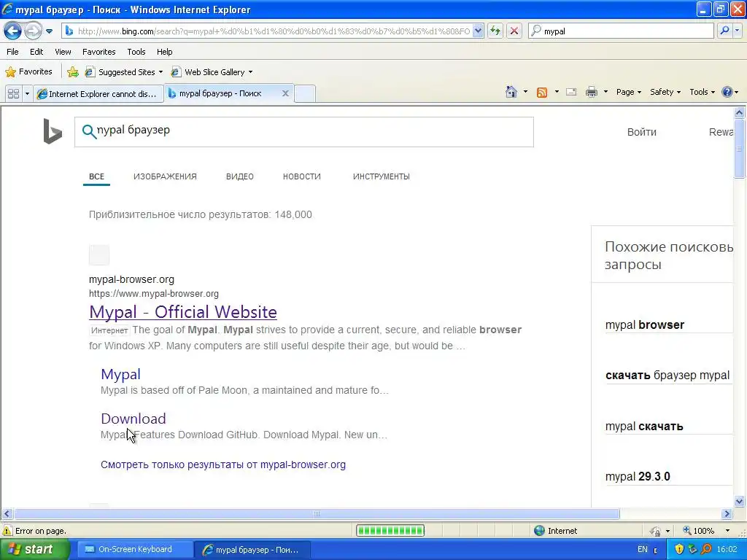The image size is (747, 560).
Task: Open the search provider dropdown arrow
Action: pyautogui.click(x=737, y=31)
